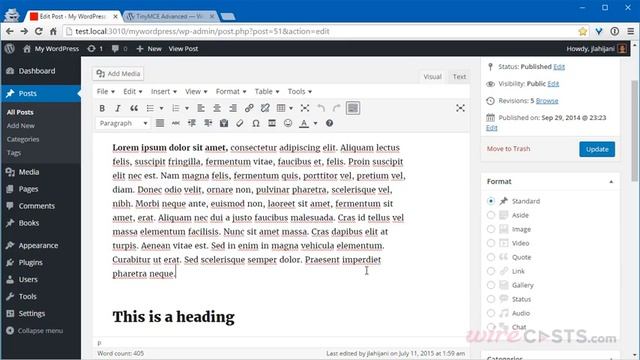Click the table insert icon
The width and height of the screenshot is (640, 360).
[281, 108]
